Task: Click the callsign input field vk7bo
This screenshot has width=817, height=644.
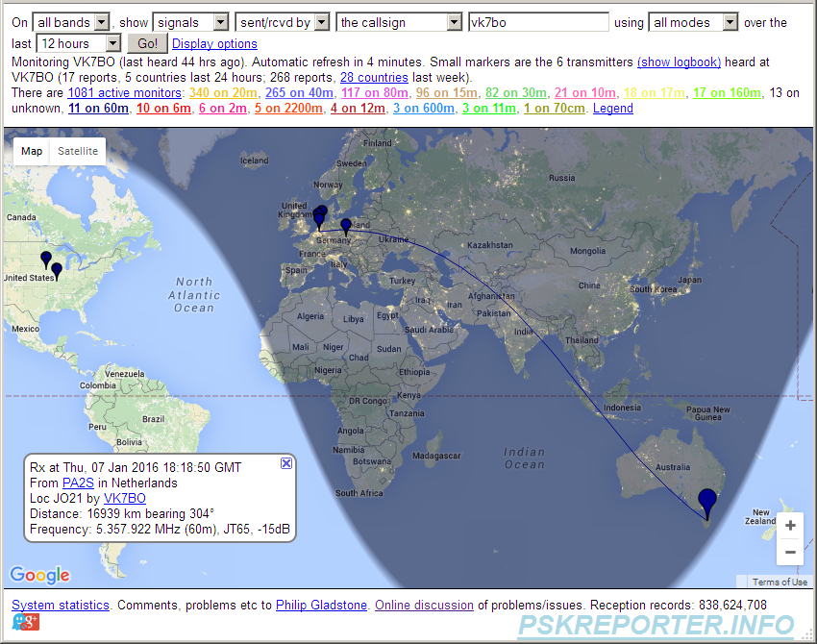Action: pos(538,22)
